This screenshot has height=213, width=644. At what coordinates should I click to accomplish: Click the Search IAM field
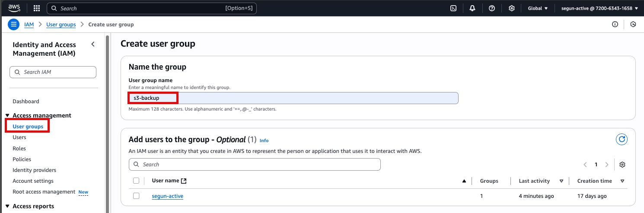tap(53, 72)
